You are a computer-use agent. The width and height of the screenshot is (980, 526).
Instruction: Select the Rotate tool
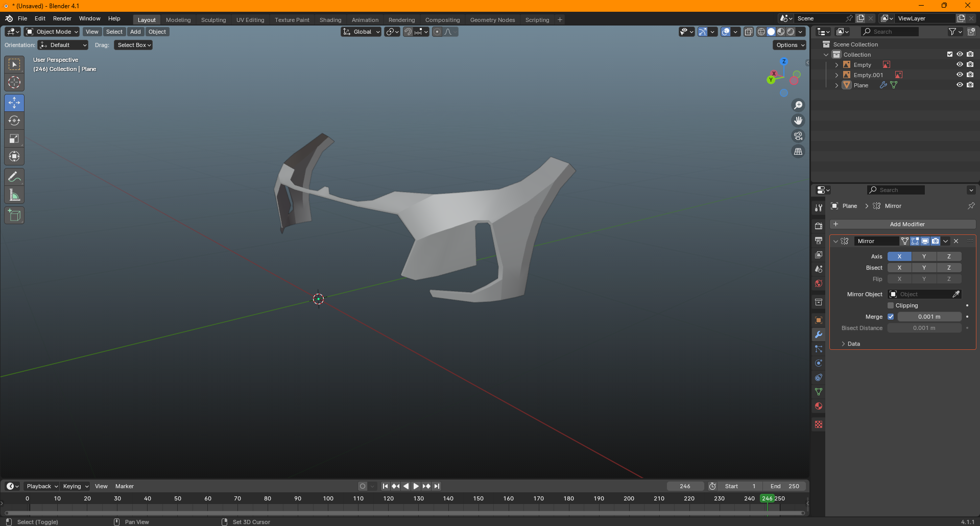[x=14, y=121]
